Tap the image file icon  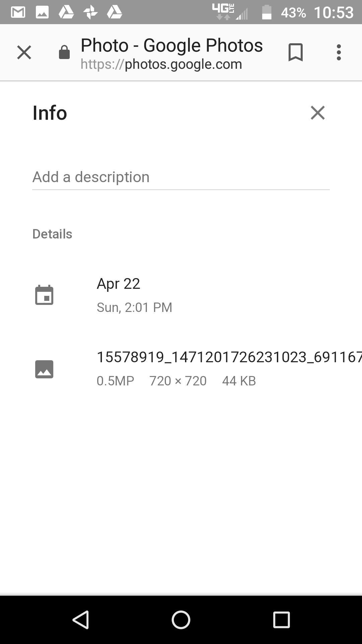click(44, 369)
